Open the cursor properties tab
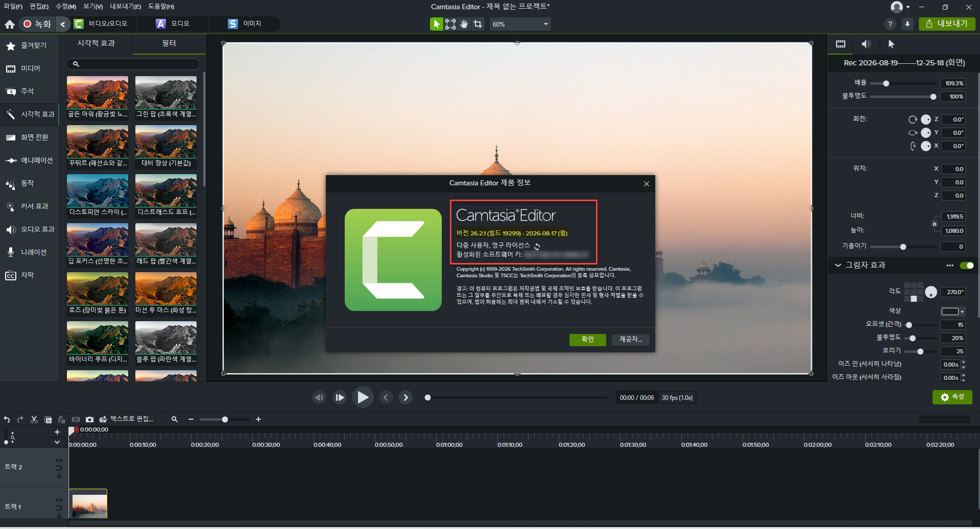This screenshot has width=980, height=529. pyautogui.click(x=892, y=44)
